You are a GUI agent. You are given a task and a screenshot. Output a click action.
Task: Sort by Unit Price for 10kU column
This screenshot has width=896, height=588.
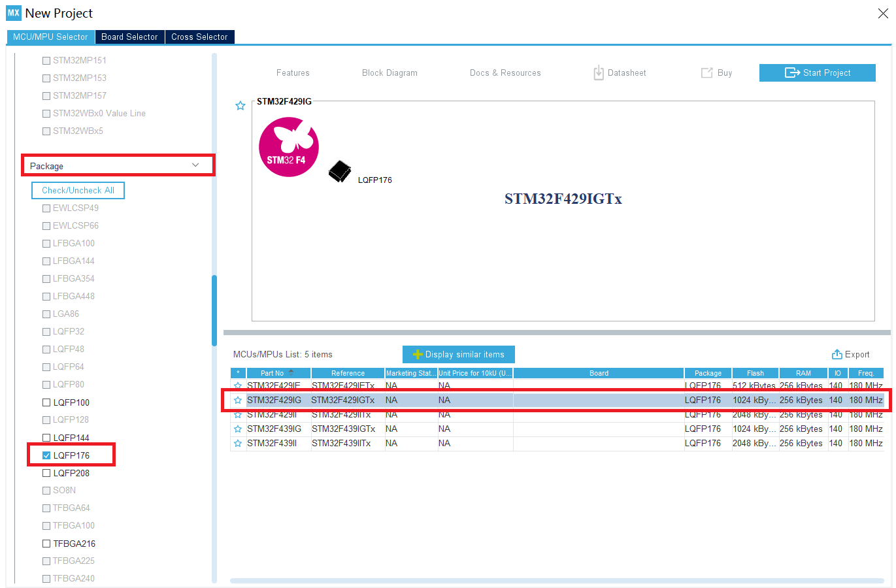475,373
